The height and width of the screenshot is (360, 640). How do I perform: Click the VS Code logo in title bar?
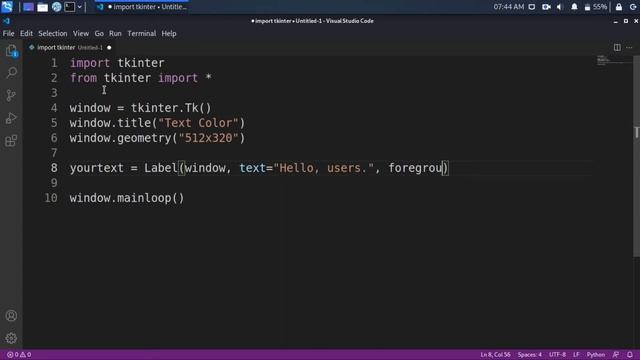tap(6, 21)
